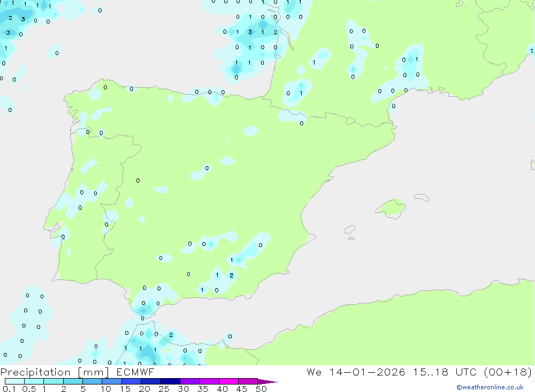Viewport: 535px width, 392px height.
Task: Click the Ibiza island outline
Action: [x=349, y=230]
